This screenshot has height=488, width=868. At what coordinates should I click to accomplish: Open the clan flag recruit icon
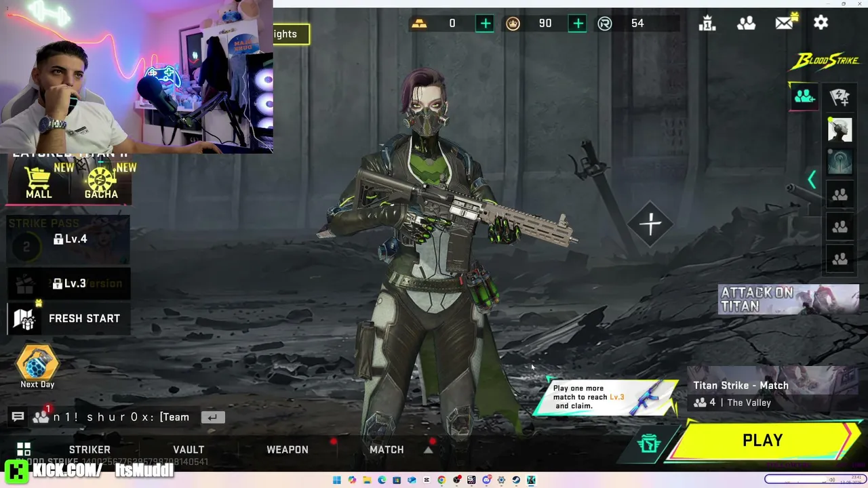pyautogui.click(x=840, y=97)
